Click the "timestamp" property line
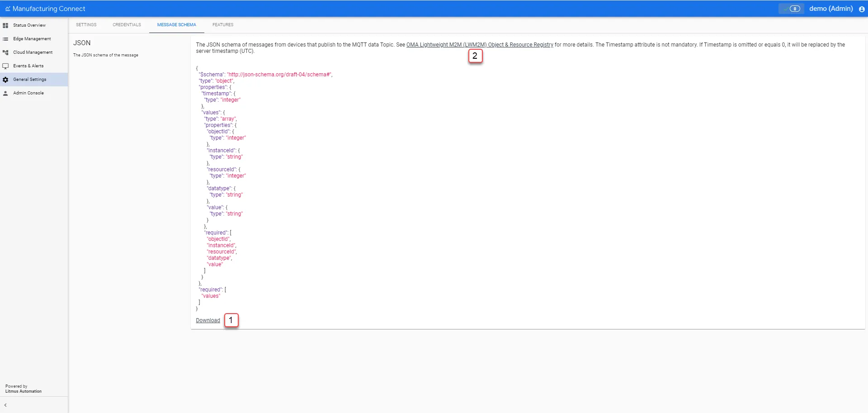Screen dimensions: 868x413 218,94
